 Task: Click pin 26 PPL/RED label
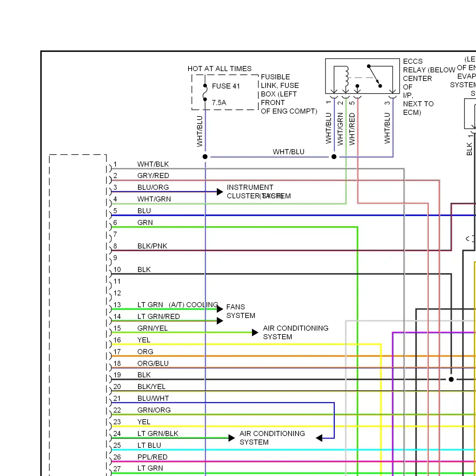click(152, 457)
